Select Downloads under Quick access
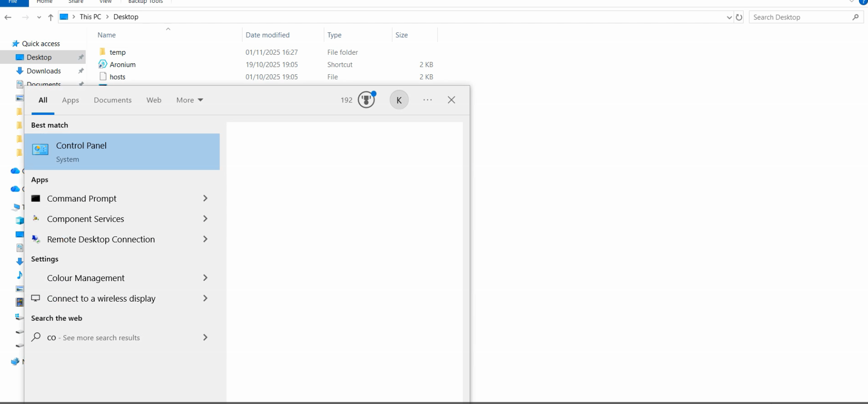Viewport: 868px width, 404px height. coord(44,71)
